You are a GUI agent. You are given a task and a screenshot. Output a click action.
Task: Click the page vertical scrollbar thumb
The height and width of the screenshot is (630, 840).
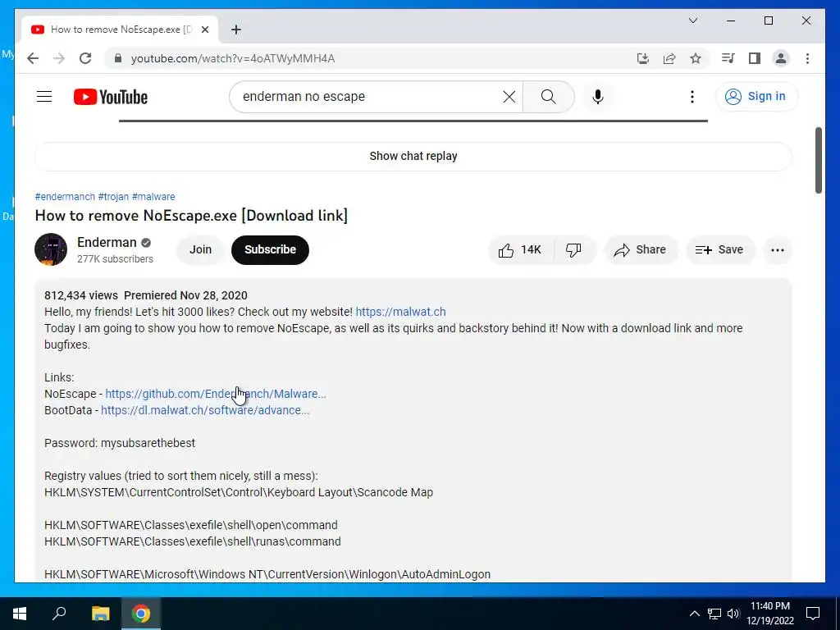tap(819, 160)
